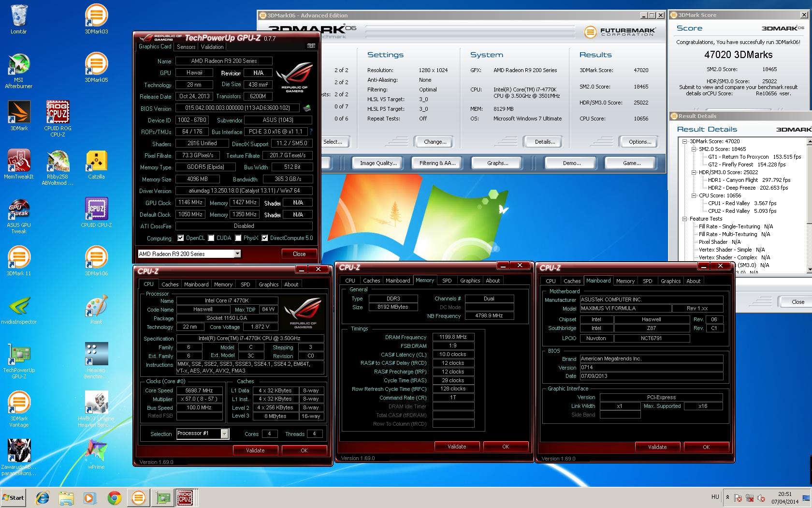Image resolution: width=812 pixels, height=508 pixels.
Task: Launch the Heaven Benchmark desktop icon
Action: [x=96, y=361]
